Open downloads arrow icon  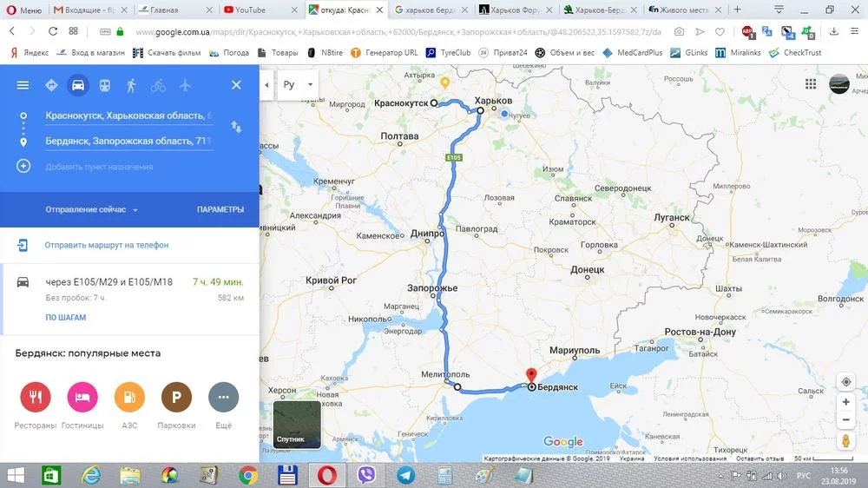833,31
